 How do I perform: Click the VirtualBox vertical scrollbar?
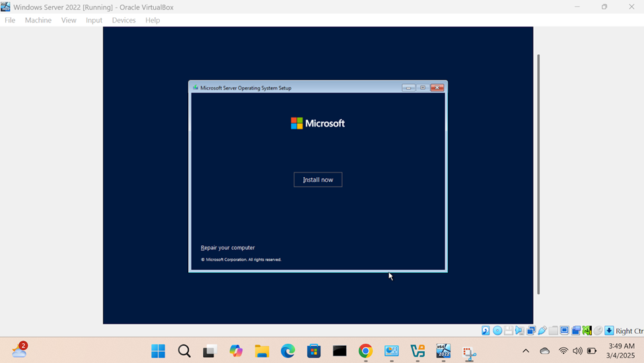[538, 175]
